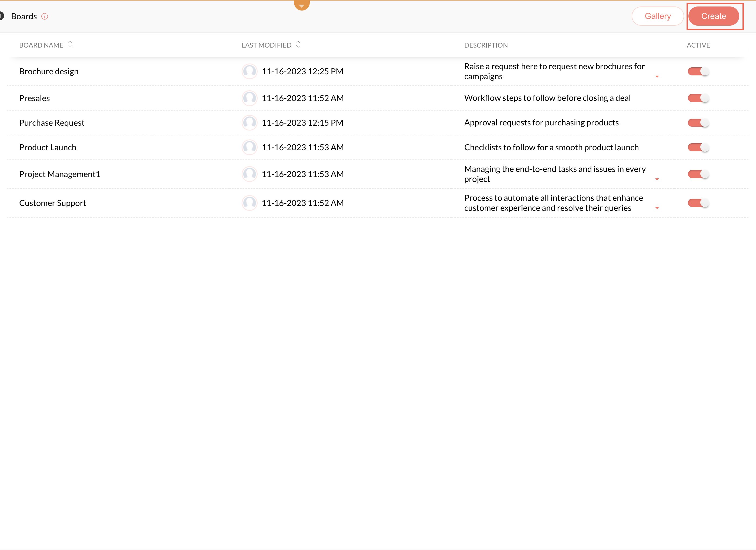Click the user avatar in Product Launch row
The width and height of the screenshot is (756, 550).
[249, 147]
